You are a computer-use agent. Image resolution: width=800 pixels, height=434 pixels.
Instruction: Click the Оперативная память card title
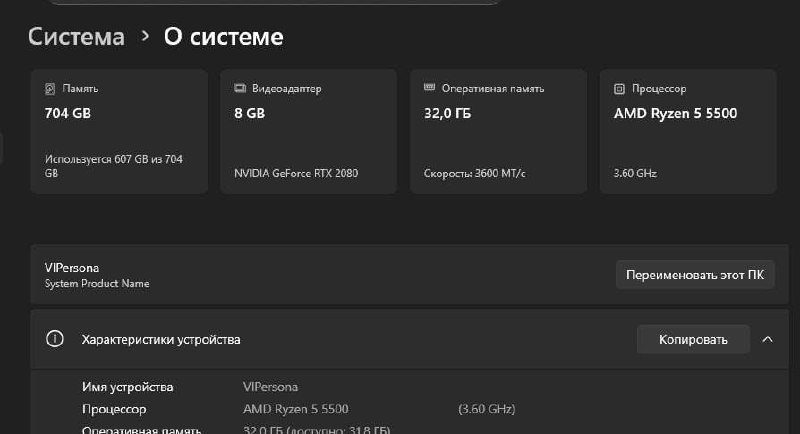pyautogui.click(x=493, y=89)
